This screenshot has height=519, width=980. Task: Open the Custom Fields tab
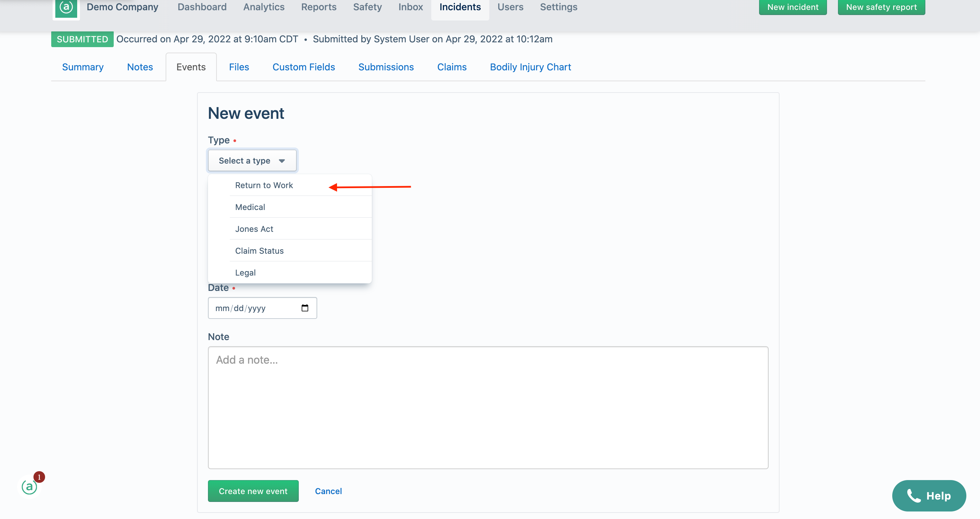pyautogui.click(x=304, y=67)
